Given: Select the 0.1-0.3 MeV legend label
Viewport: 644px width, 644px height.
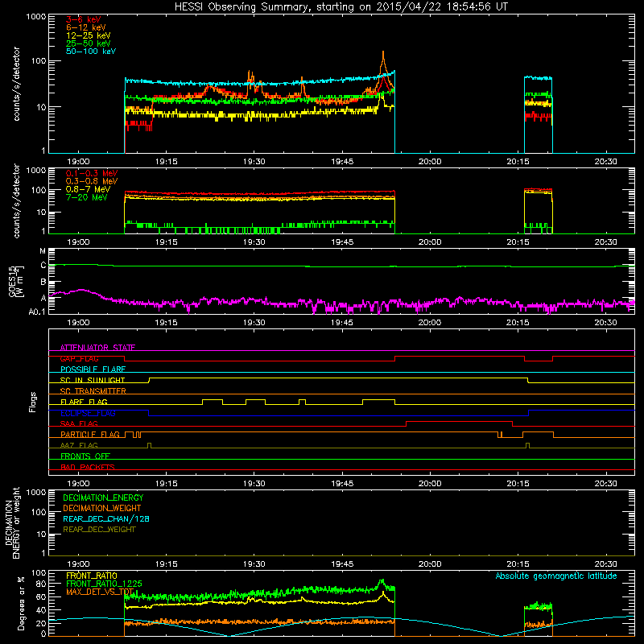Looking at the screenshot, I should click(92, 173).
